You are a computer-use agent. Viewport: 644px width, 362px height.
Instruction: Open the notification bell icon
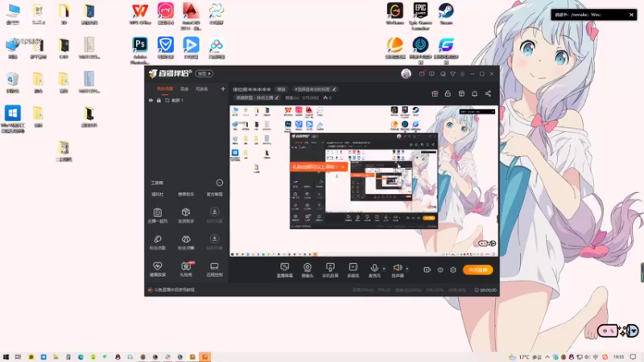pyautogui.click(x=474, y=93)
